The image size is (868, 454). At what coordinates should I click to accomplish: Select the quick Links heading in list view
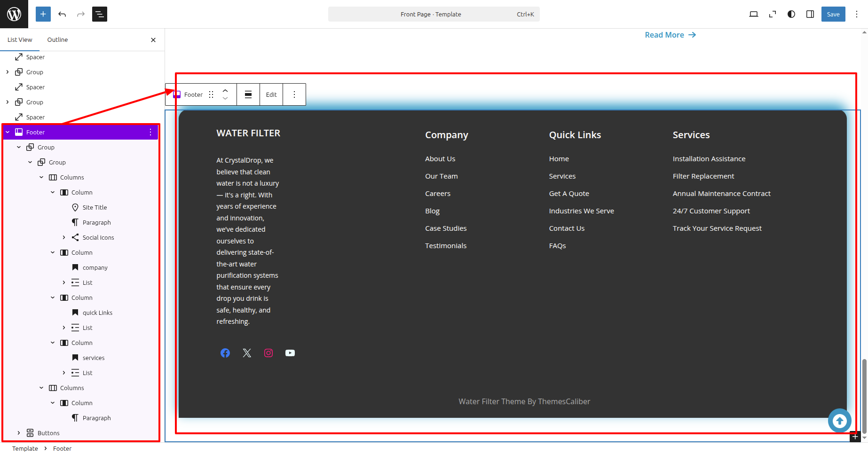tap(97, 313)
